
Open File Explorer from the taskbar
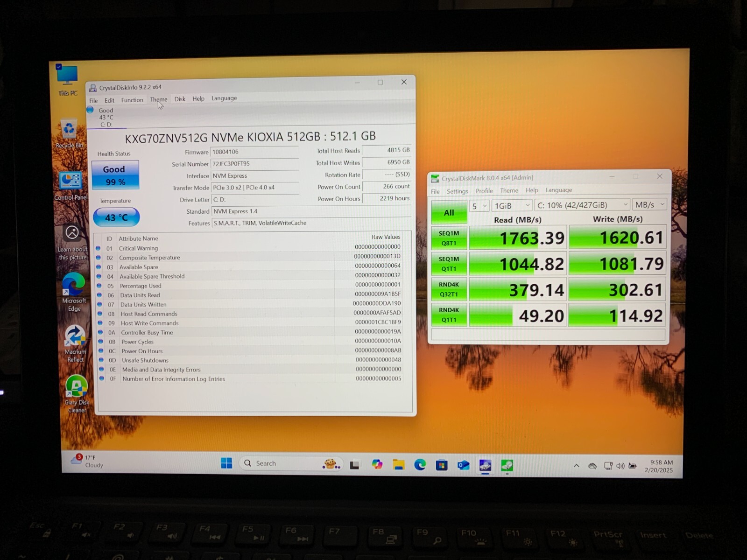pyautogui.click(x=398, y=465)
